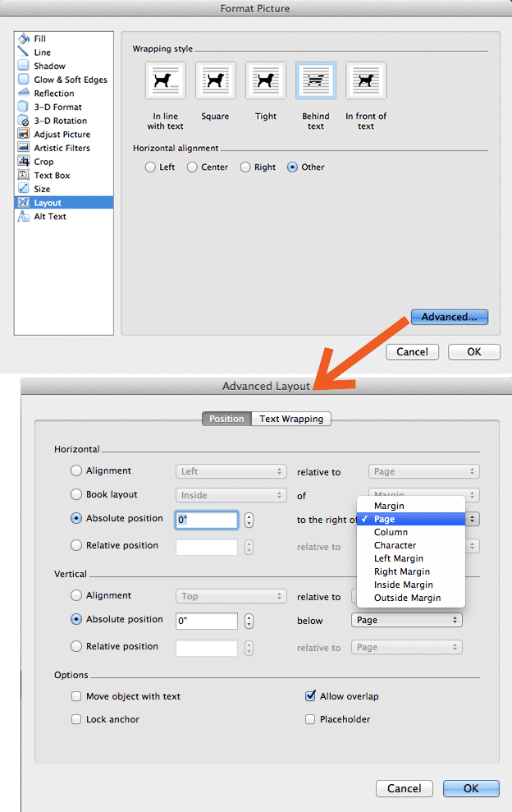Select Center horizontal alignment radio
Screen dimensions: 512x812
point(192,167)
